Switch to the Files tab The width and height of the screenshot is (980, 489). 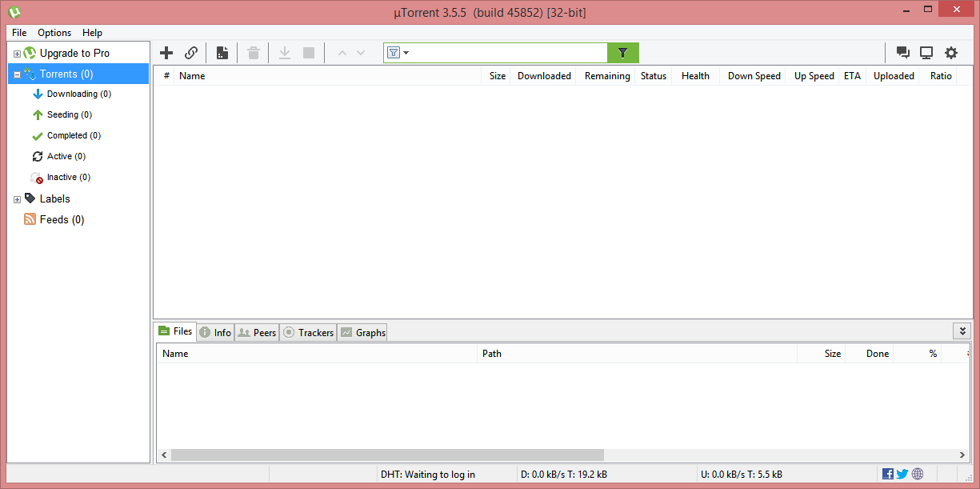[x=175, y=331]
